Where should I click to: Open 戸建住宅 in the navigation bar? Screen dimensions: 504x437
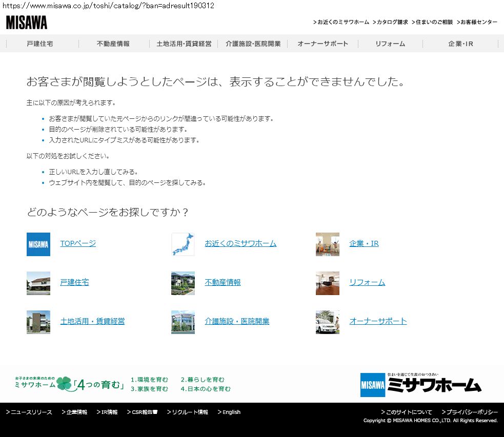[x=40, y=44]
